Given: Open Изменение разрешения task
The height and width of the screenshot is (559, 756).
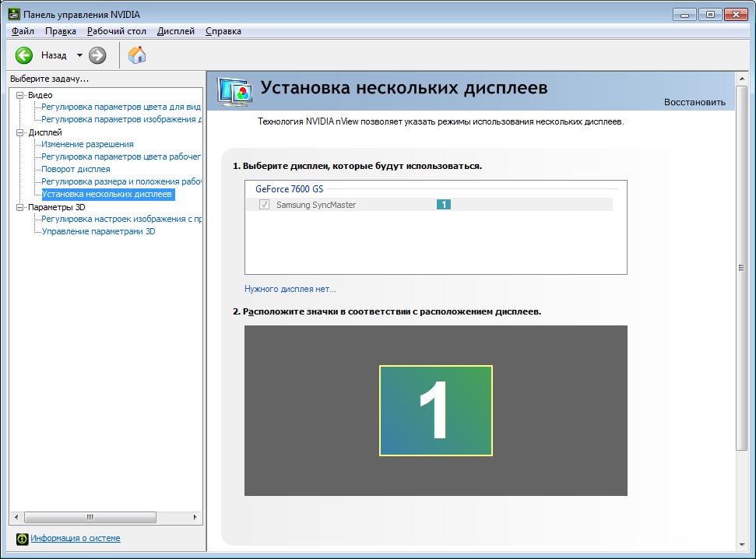Looking at the screenshot, I should (87, 144).
